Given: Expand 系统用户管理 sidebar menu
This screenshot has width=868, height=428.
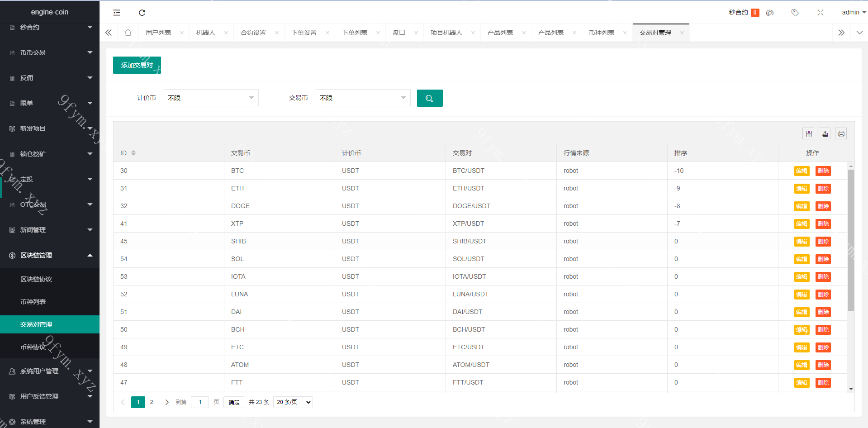Looking at the screenshot, I should tap(50, 371).
